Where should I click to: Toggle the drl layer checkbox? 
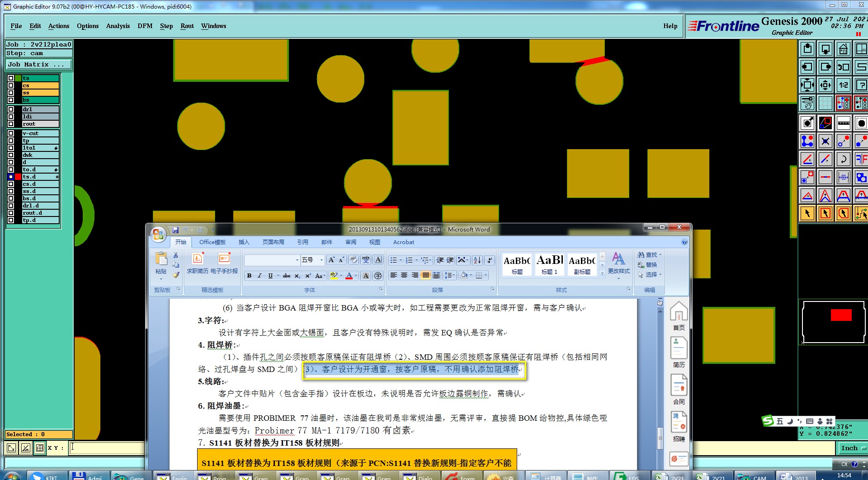pos(11,109)
